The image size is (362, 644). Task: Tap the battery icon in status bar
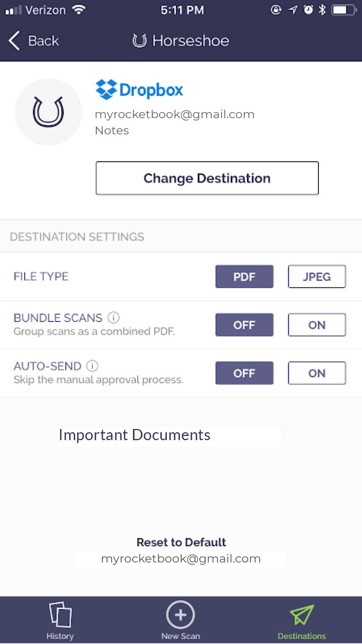(x=344, y=10)
